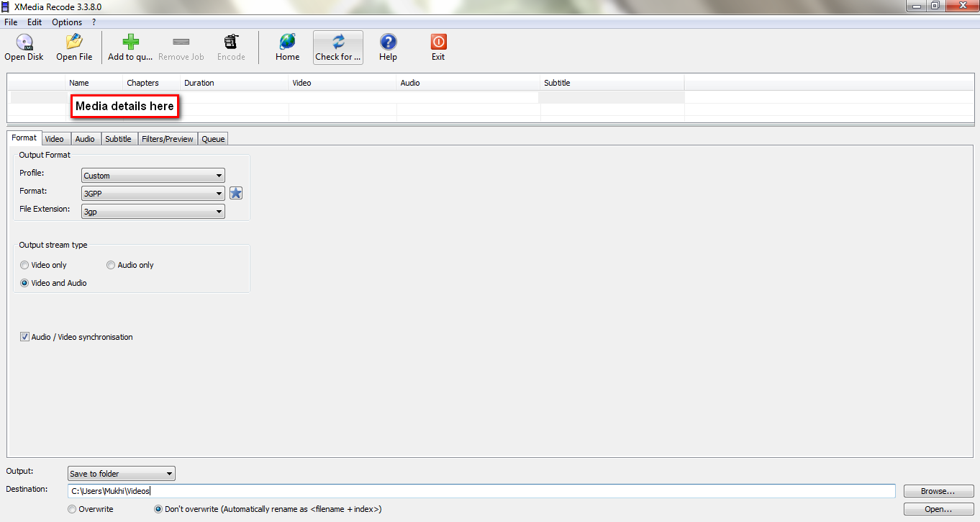980x522 pixels.
Task: Click the Subtitle column header
Action: click(x=612, y=83)
